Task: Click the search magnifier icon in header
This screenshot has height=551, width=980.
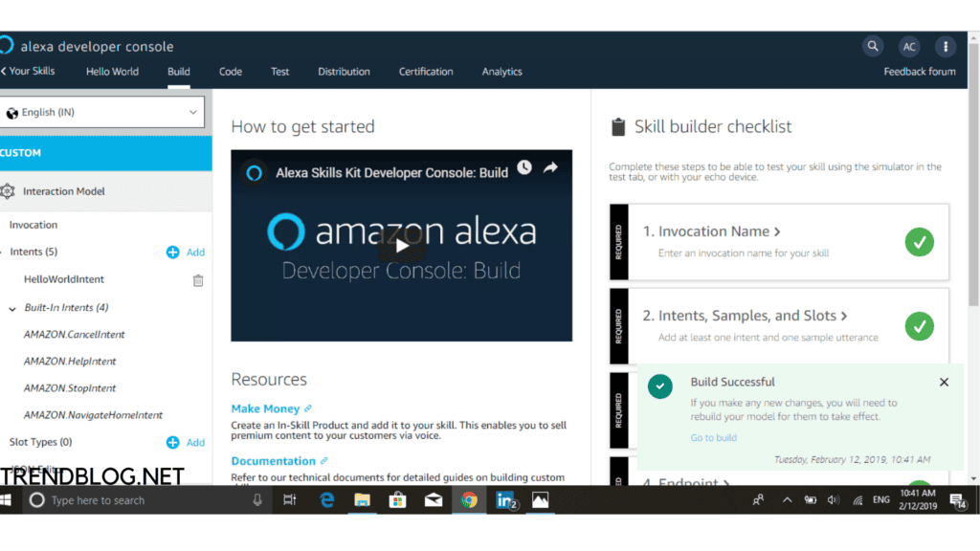Action: click(873, 46)
